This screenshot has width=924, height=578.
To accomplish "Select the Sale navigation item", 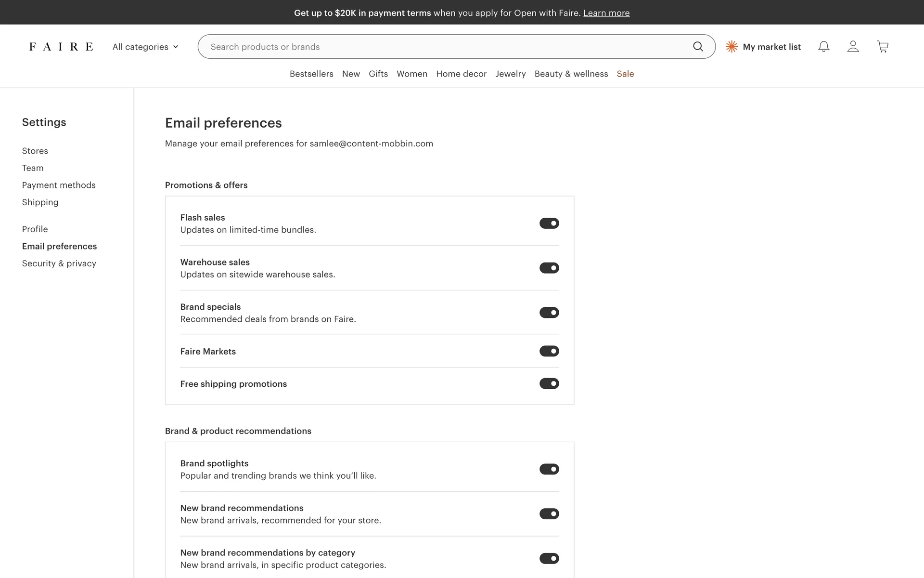I will 625,74.
